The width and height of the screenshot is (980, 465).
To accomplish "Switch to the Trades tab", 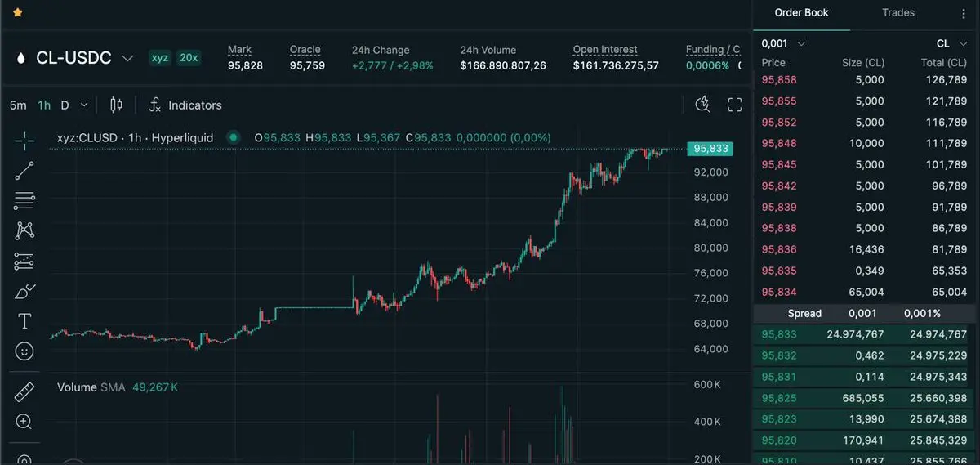I will (x=898, y=12).
